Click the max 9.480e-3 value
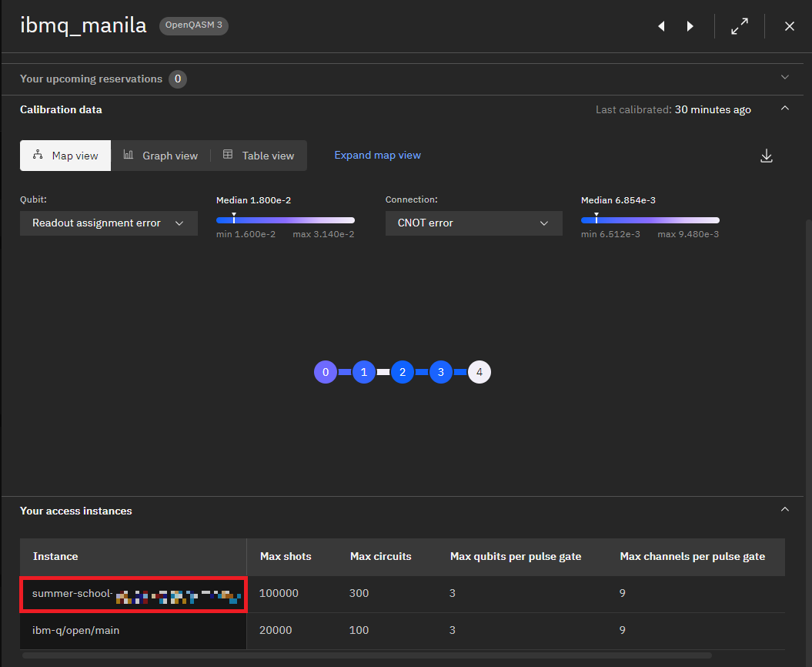 (x=688, y=234)
